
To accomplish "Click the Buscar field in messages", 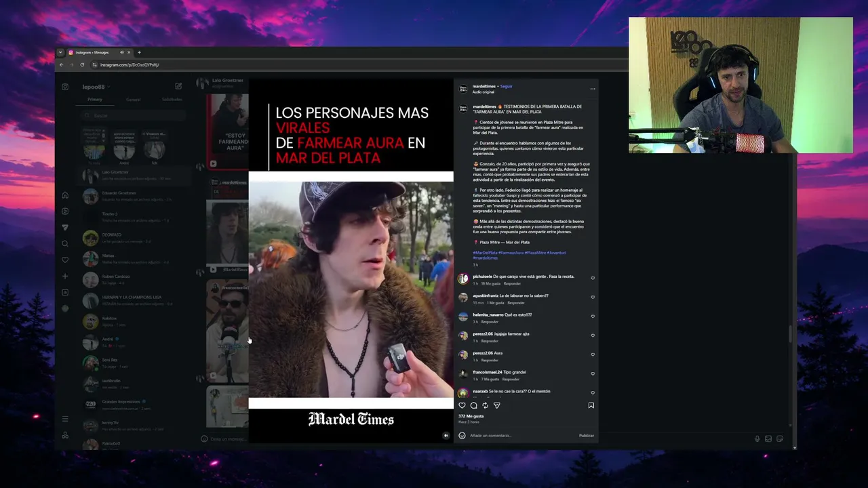I will pyautogui.click(x=134, y=116).
